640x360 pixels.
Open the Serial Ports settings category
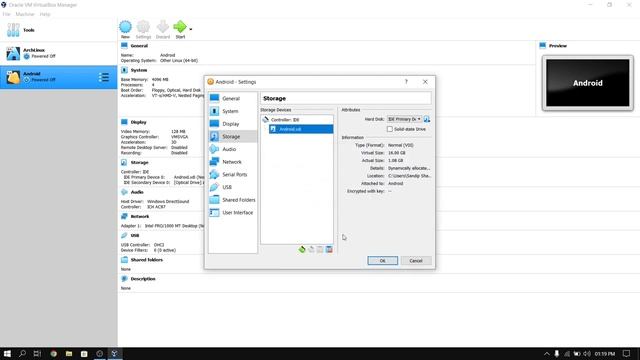pyautogui.click(x=233, y=174)
